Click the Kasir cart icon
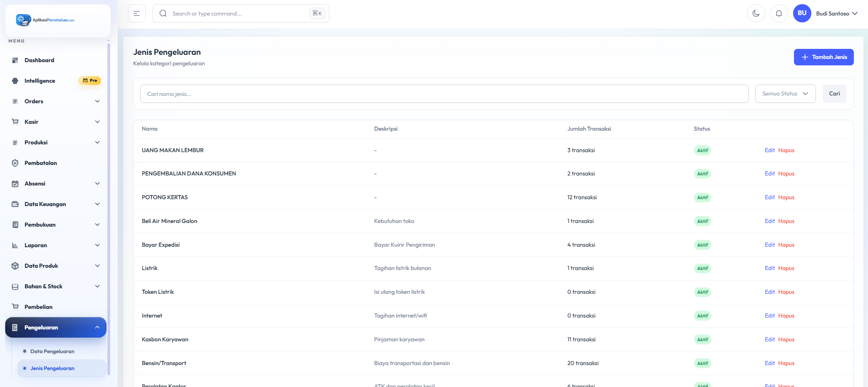 tap(15, 122)
